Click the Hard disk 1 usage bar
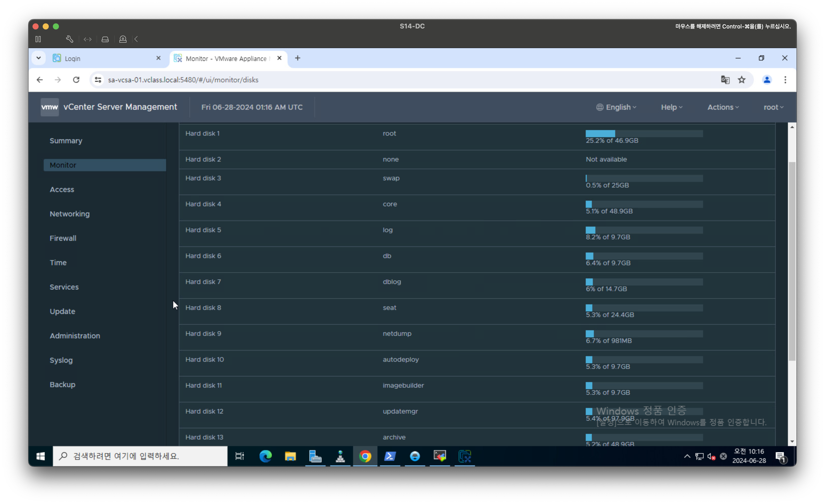 [x=644, y=133]
